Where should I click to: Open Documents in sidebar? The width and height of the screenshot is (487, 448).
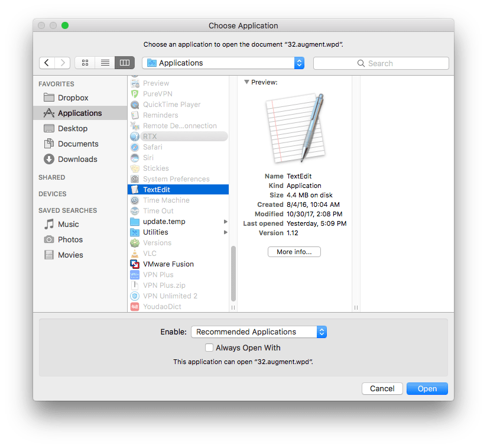80,144
